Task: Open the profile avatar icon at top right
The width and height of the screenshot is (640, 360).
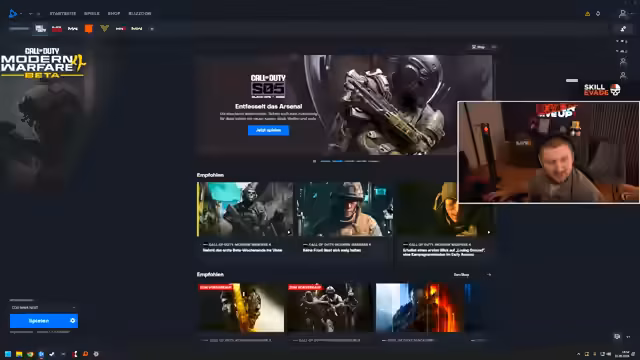Action: 622,13
